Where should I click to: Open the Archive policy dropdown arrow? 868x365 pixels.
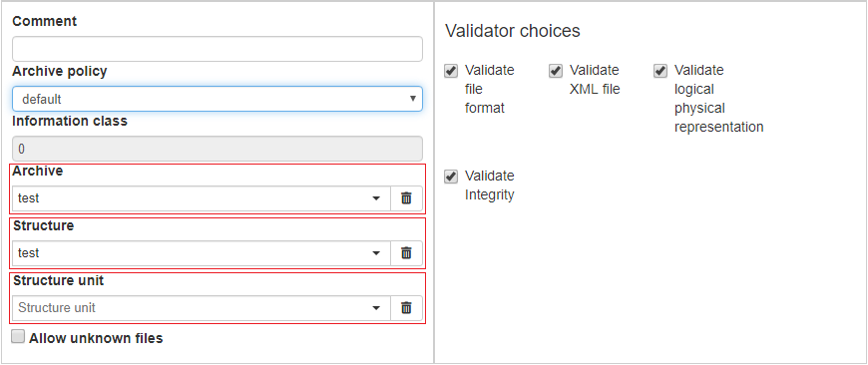(x=412, y=99)
